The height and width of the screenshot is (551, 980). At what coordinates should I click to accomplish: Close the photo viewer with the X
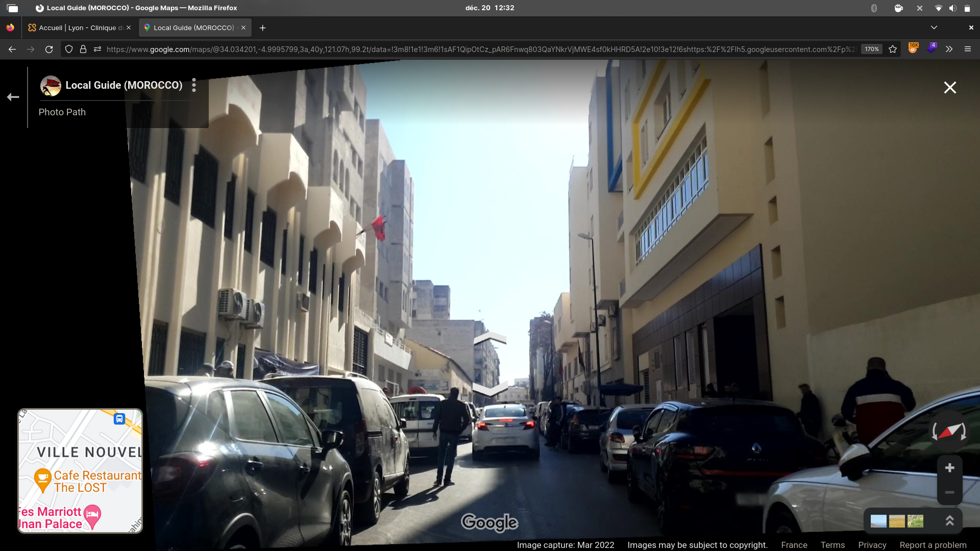[x=949, y=88]
